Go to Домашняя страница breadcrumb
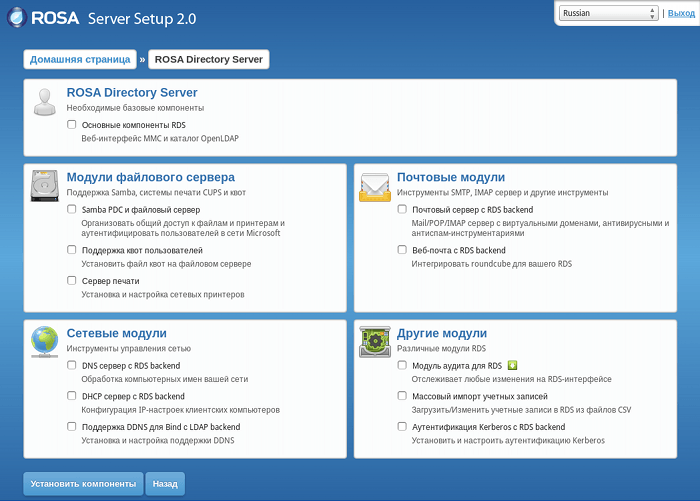700x501 pixels. (80, 59)
